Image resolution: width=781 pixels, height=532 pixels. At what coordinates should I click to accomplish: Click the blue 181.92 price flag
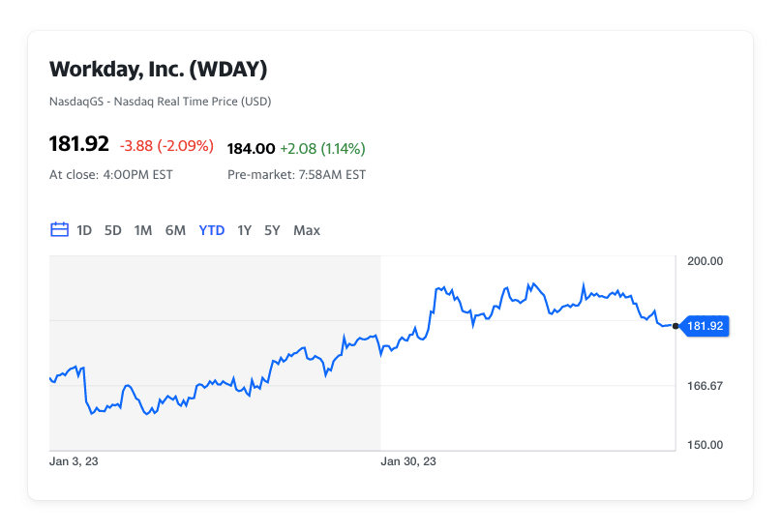point(706,326)
